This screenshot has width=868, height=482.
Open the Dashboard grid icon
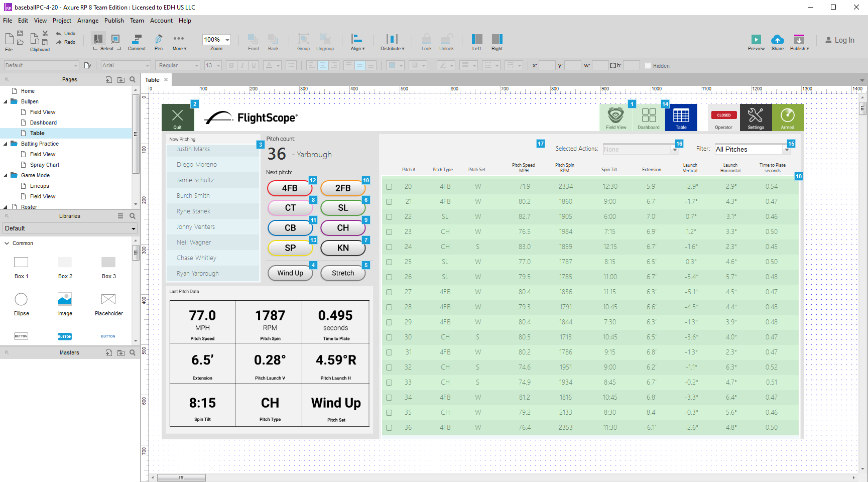(x=649, y=115)
